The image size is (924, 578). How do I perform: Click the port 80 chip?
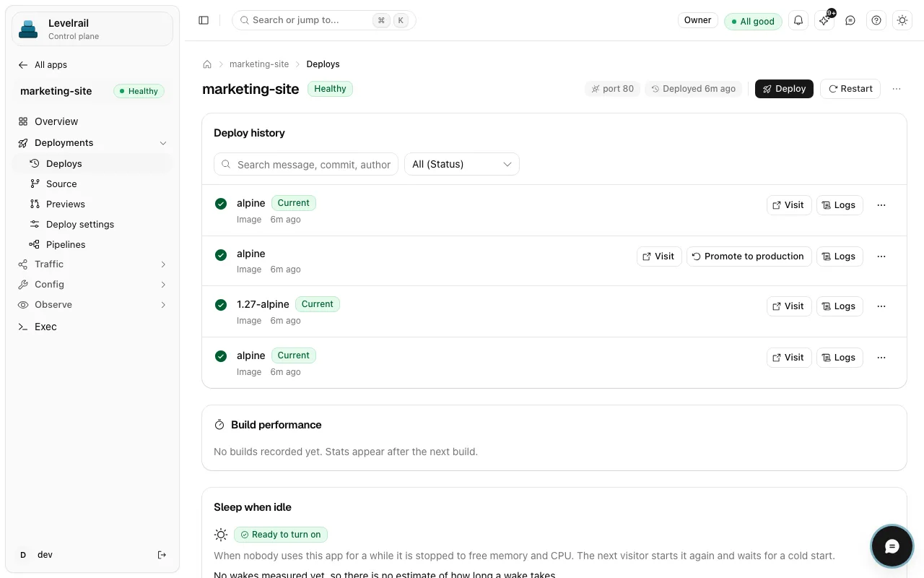point(612,89)
